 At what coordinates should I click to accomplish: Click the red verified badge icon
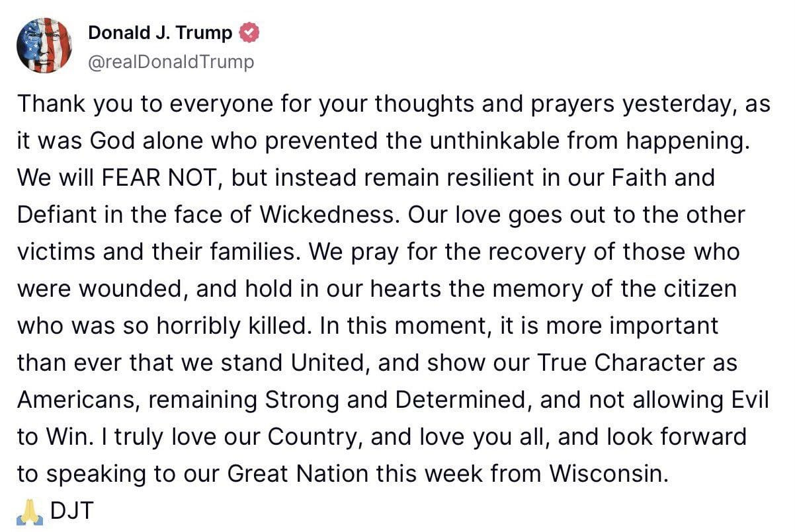[249, 33]
